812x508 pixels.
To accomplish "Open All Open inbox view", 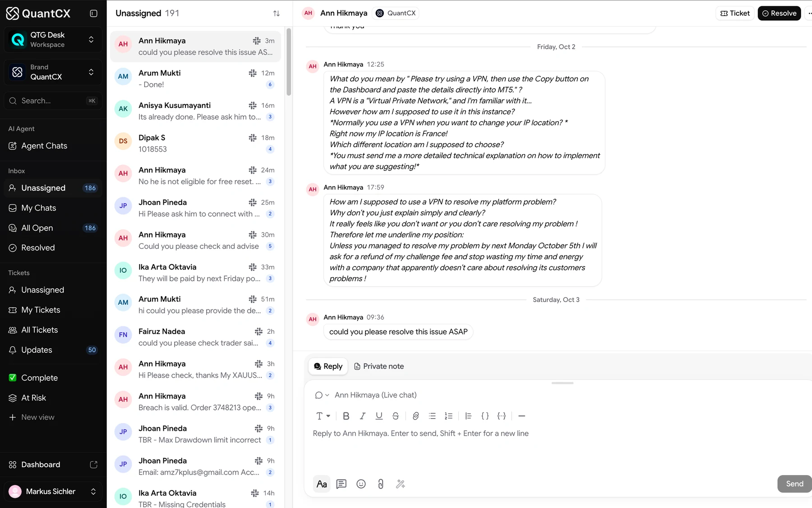I will tap(53, 228).
